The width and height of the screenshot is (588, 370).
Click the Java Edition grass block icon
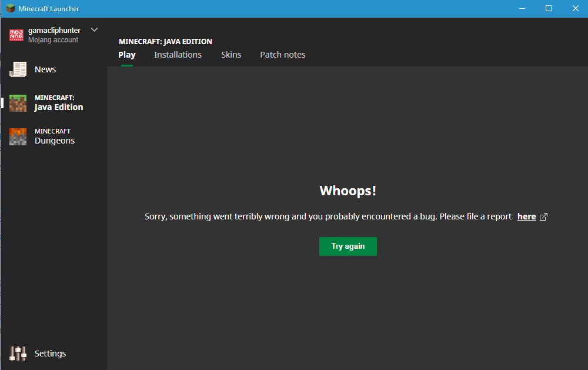tap(18, 103)
